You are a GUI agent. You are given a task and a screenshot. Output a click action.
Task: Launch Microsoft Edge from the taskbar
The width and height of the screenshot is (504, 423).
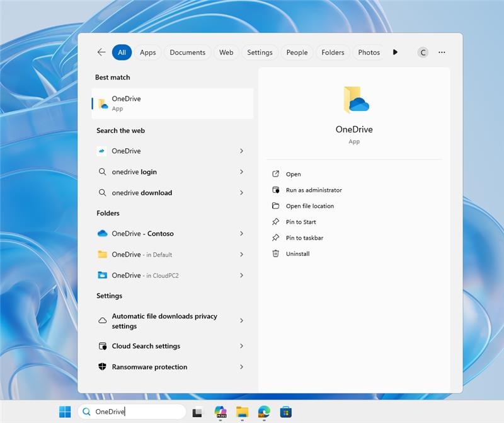coord(264,412)
